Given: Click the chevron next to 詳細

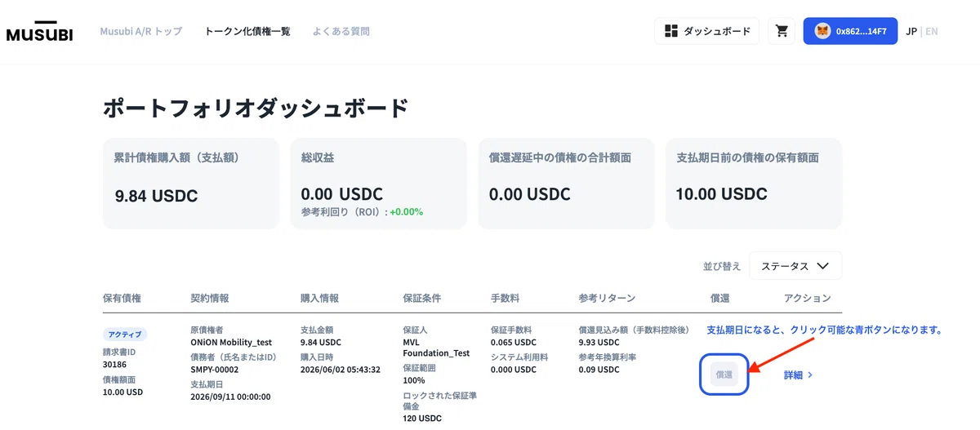Looking at the screenshot, I should pos(810,375).
